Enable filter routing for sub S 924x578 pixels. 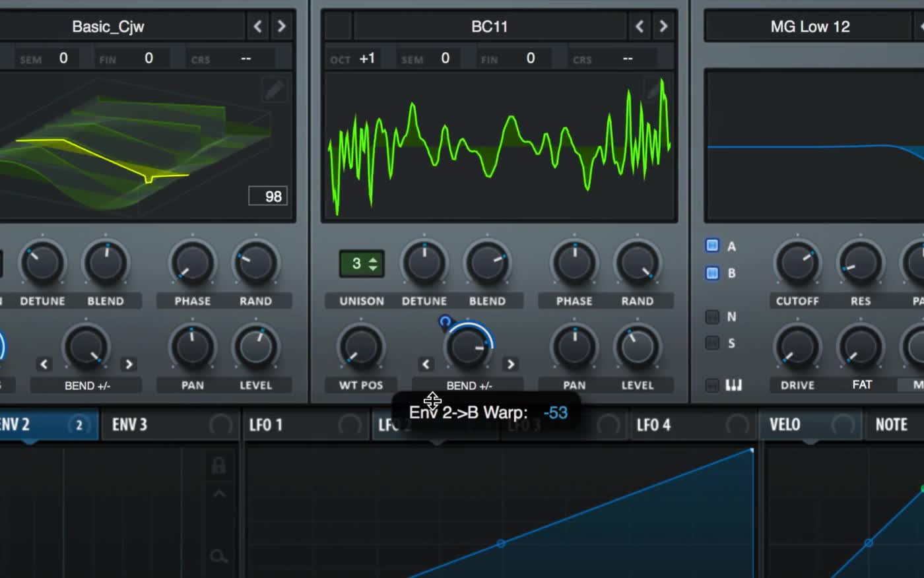click(712, 343)
